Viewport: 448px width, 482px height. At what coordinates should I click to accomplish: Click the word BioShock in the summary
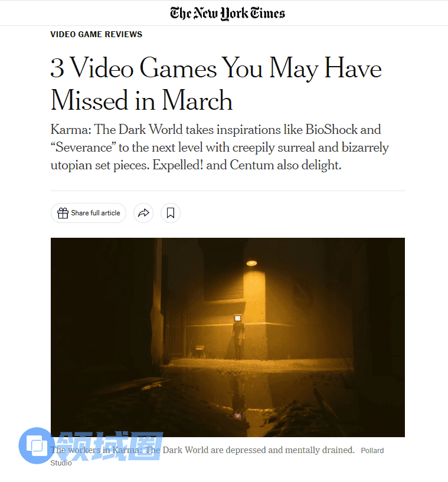[331, 129]
